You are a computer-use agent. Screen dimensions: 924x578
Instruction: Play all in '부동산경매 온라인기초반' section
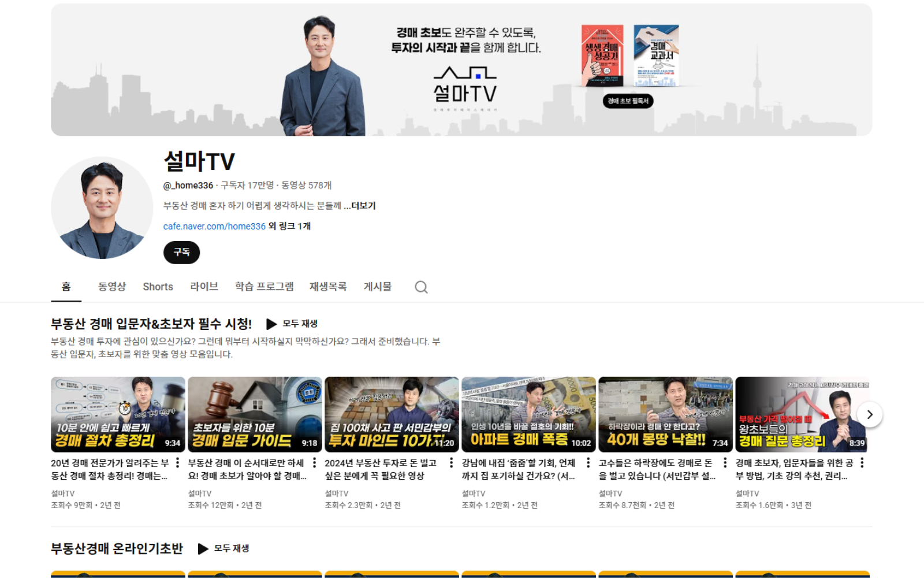(223, 549)
